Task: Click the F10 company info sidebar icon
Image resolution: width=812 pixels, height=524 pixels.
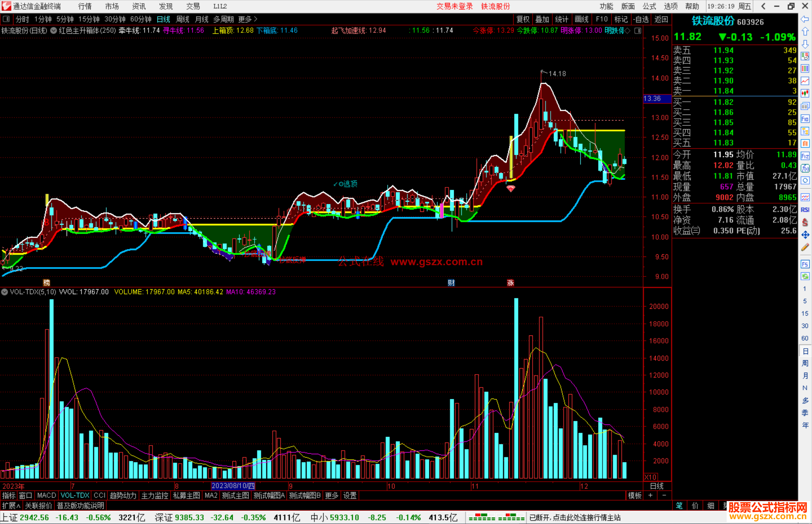Action: click(805, 119)
